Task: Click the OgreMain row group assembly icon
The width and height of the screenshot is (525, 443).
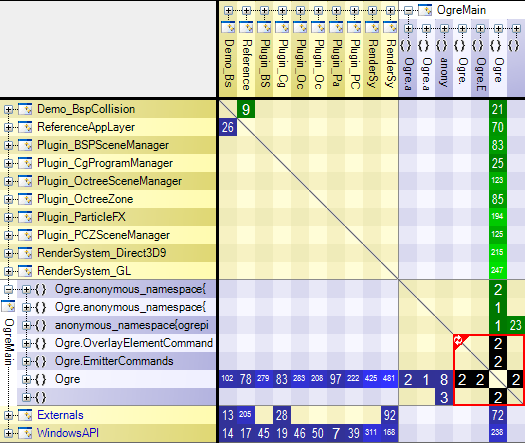Action: click(x=8, y=306)
